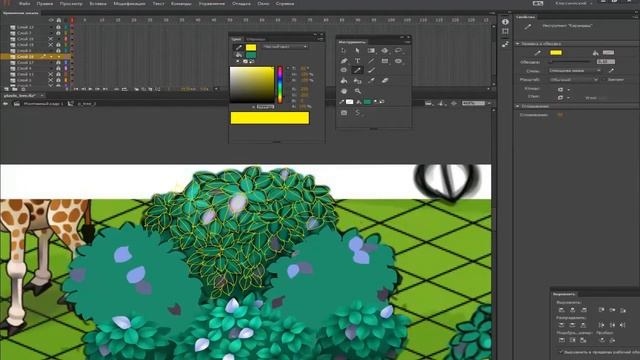Click swap colors icon in tools panel
The width and height of the screenshot is (640, 360).
[x=382, y=102]
